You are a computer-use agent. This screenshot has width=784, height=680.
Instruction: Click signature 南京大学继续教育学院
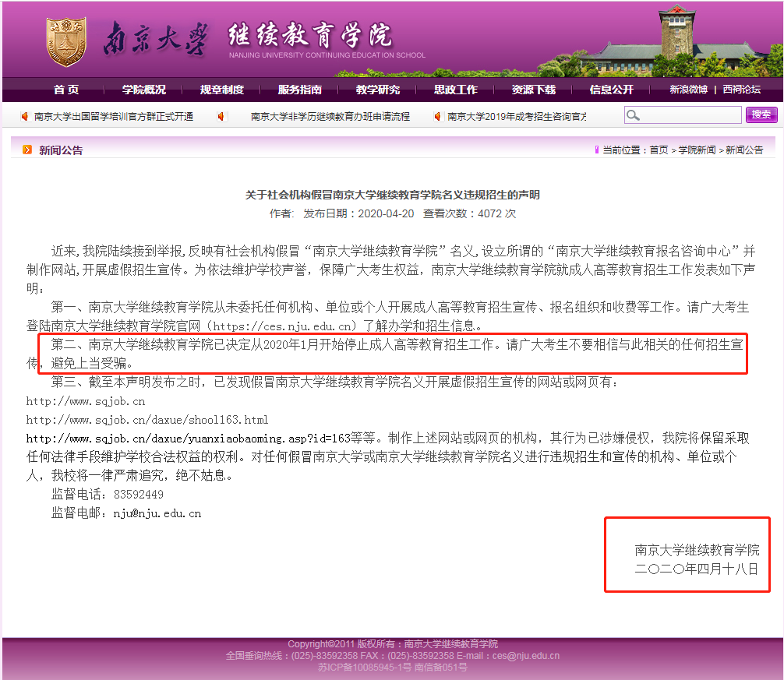click(x=697, y=550)
